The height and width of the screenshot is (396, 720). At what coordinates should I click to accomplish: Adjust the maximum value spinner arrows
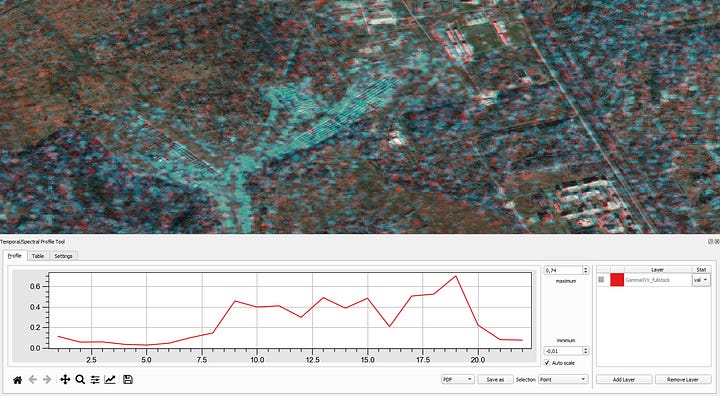(x=585, y=270)
